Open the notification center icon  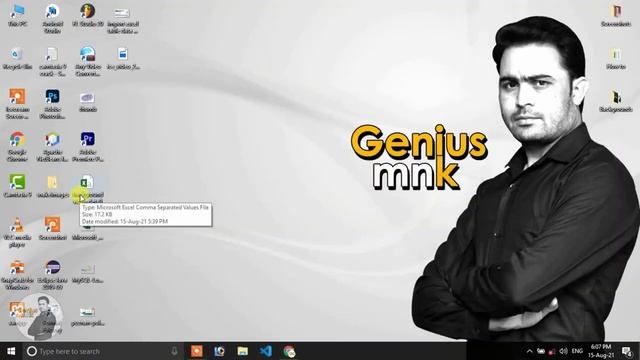coord(627,351)
